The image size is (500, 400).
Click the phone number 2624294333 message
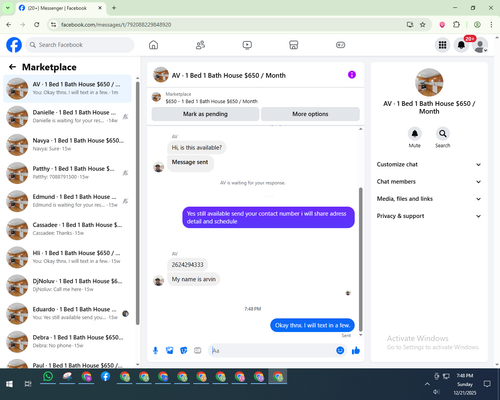click(x=187, y=265)
